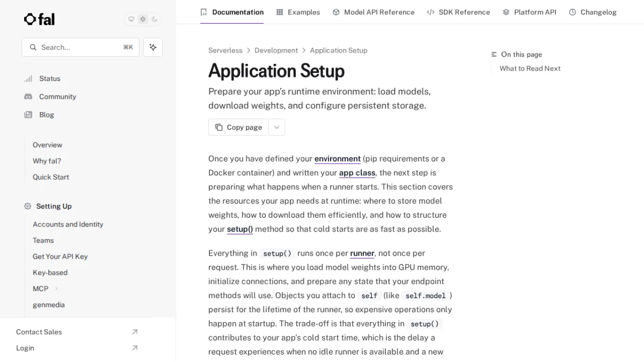Expand the MCP section chevron
This screenshot has width=644, height=362.
(56, 289)
